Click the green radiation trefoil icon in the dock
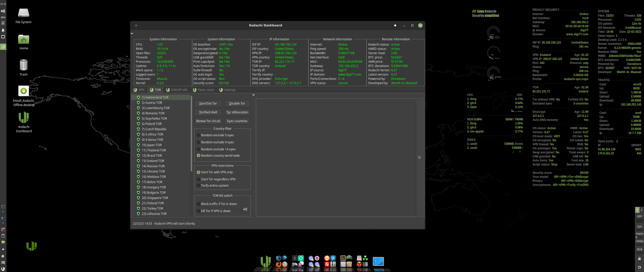The image size is (644, 272). tap(365, 258)
